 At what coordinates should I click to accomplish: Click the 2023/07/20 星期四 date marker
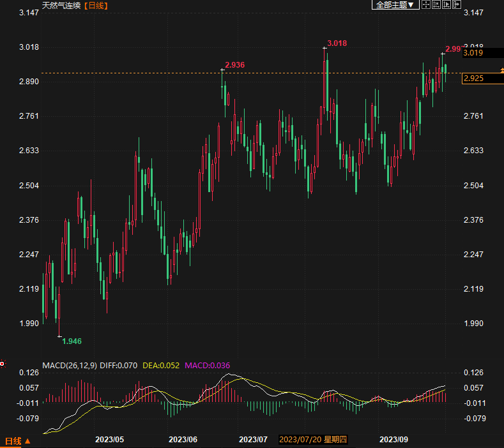click(x=313, y=440)
